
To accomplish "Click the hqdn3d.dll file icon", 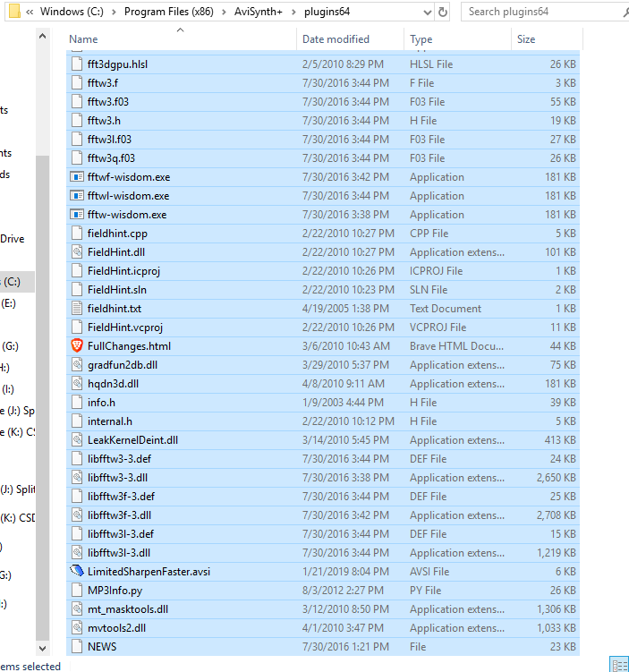I will [77, 384].
